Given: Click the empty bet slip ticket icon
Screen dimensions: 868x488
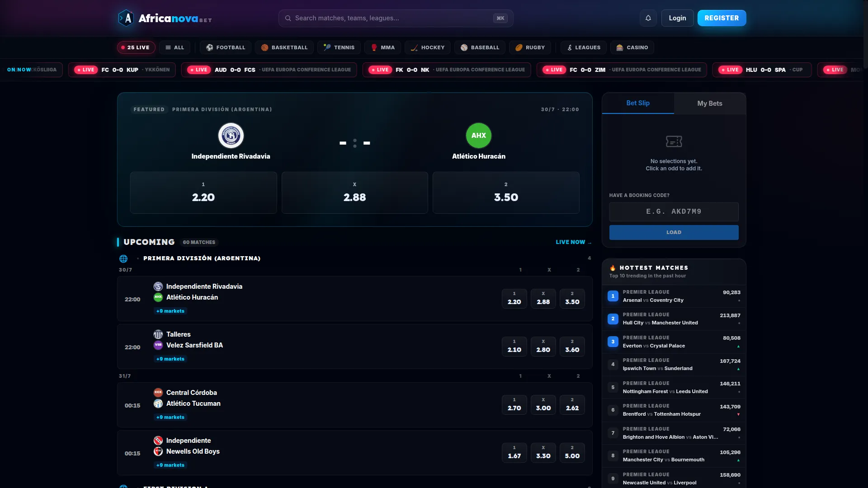Looking at the screenshot, I should (x=674, y=141).
